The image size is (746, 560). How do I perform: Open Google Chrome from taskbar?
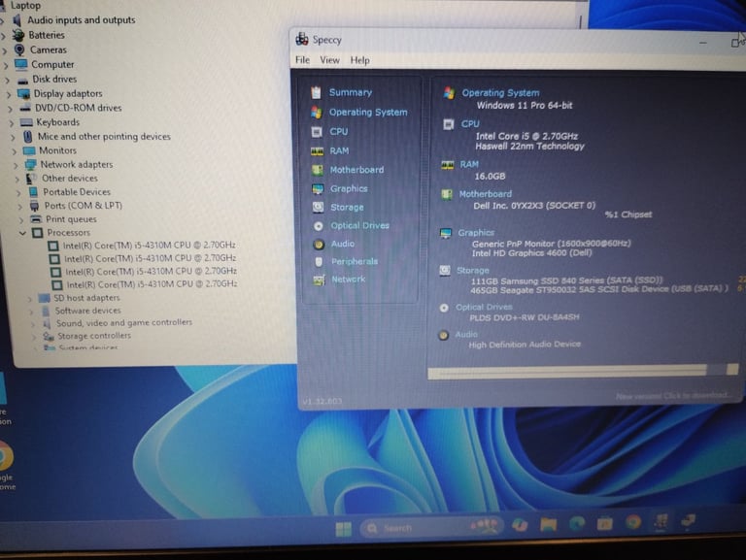(x=633, y=522)
